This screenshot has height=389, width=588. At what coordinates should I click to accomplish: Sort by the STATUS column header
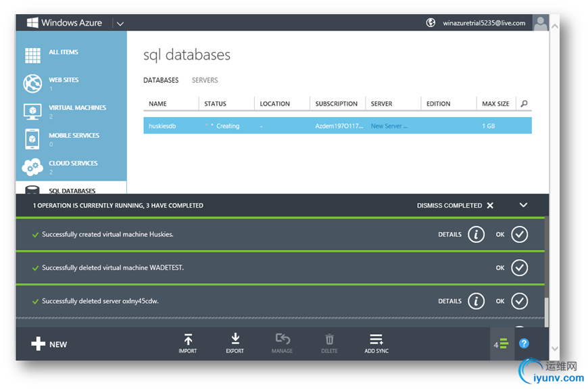[215, 104]
